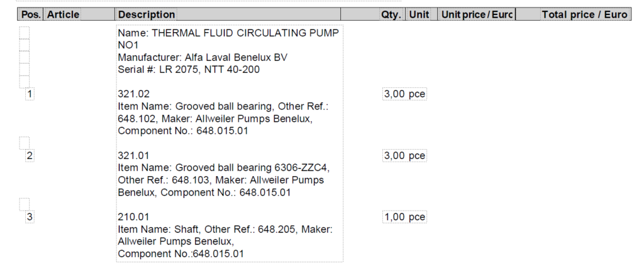This screenshot has height=276, width=644.
Task: Select the Serial # LR 2075 line
Action: 189,69
